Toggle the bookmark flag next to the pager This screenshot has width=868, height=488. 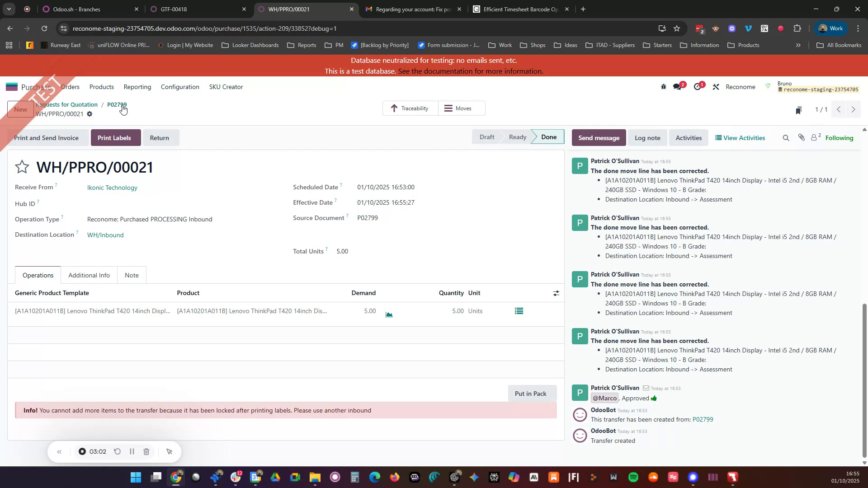(x=798, y=109)
